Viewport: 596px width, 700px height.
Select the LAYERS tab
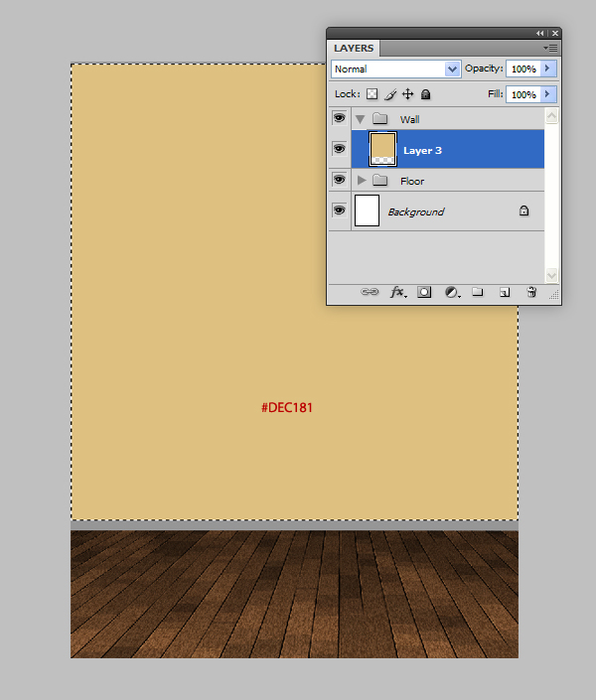[x=354, y=48]
